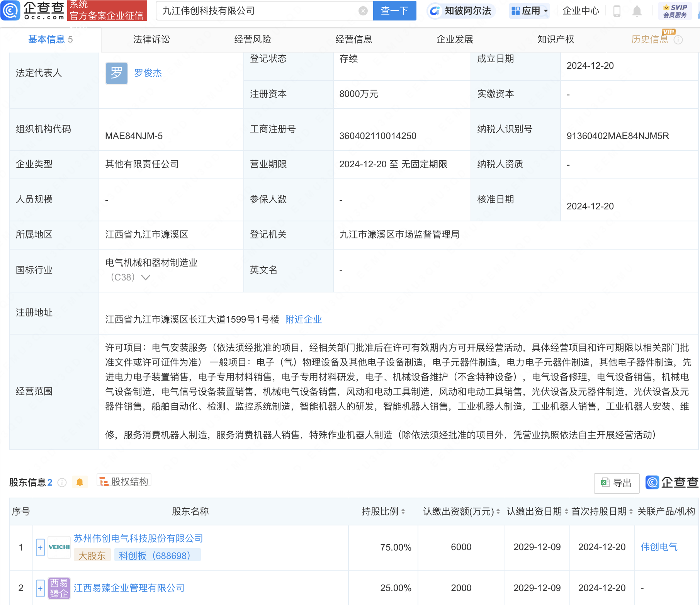Click the 大股东 tag
This screenshot has width=700, height=605.
[x=92, y=556]
